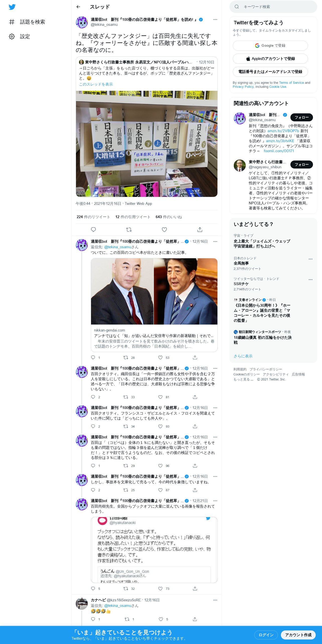Open 設定 settings menu item

(x=20, y=37)
